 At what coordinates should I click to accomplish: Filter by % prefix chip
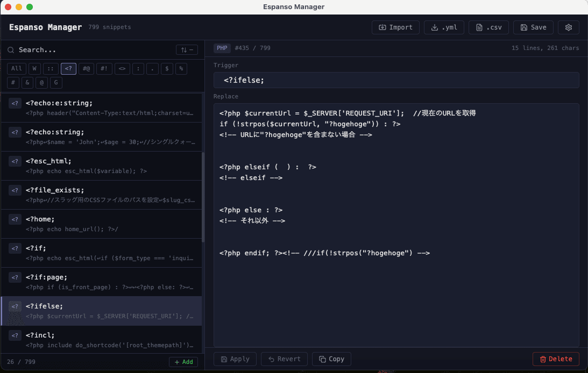click(x=181, y=69)
